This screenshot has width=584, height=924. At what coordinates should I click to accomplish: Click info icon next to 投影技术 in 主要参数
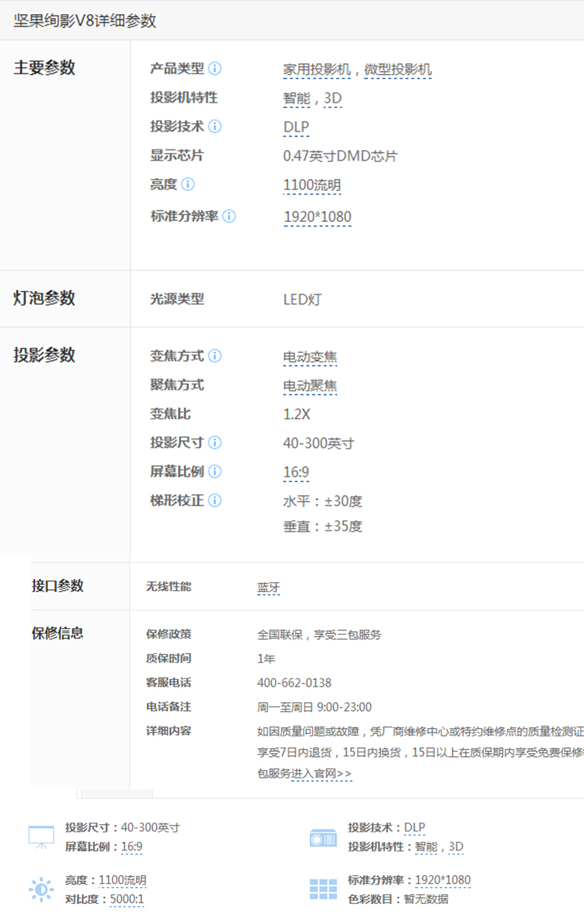(214, 127)
